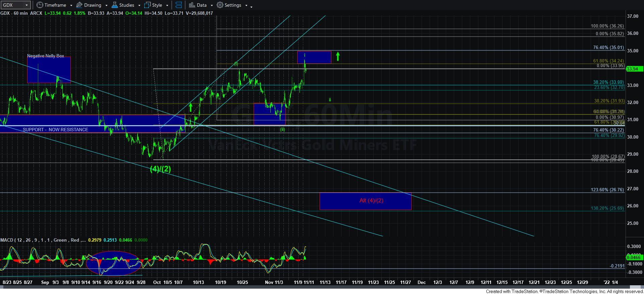The image size is (644, 294).
Task: Click the MACD 0.0466 value marker
Action: tap(634, 257)
